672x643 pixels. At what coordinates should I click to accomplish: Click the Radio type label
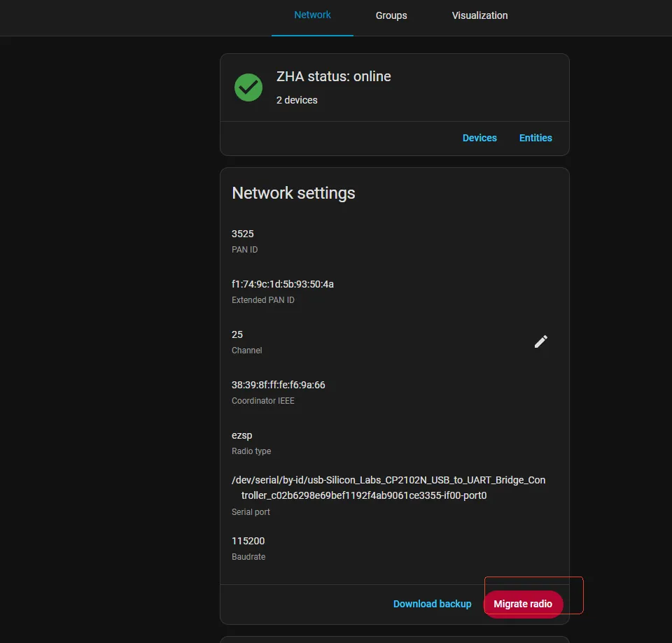(x=251, y=451)
